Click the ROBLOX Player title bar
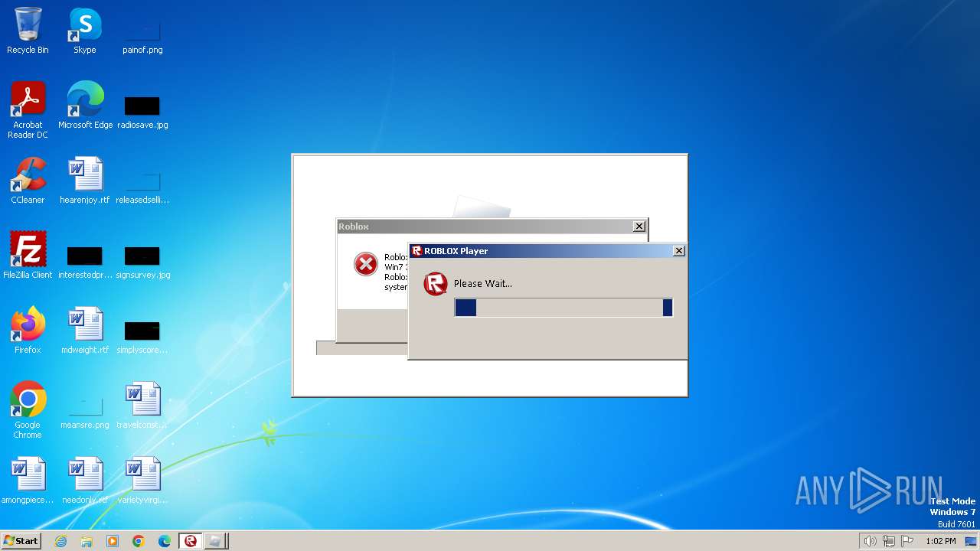 [547, 251]
